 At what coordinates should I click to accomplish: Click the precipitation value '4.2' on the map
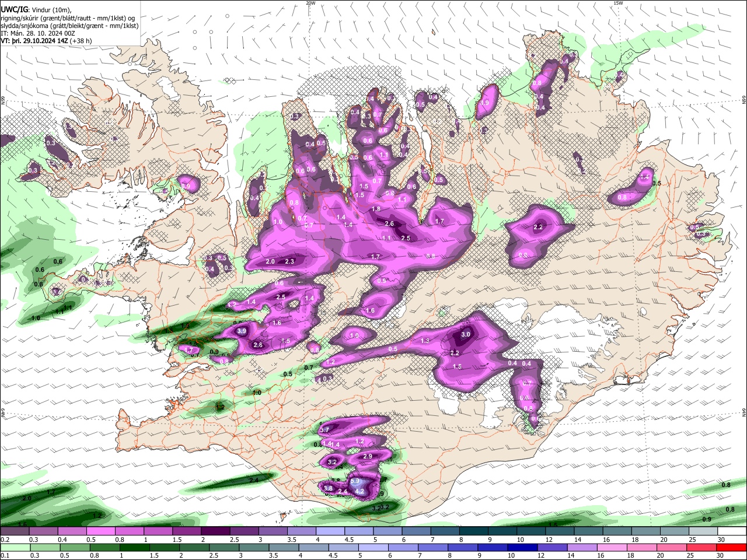pyautogui.click(x=360, y=492)
